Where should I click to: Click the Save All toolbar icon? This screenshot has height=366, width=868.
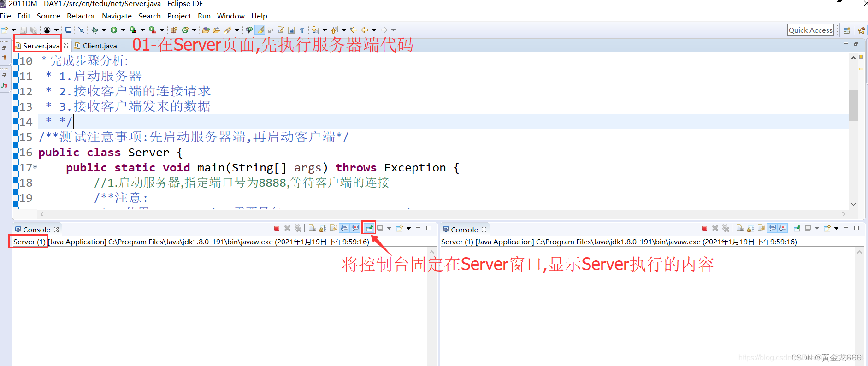pyautogui.click(x=34, y=30)
